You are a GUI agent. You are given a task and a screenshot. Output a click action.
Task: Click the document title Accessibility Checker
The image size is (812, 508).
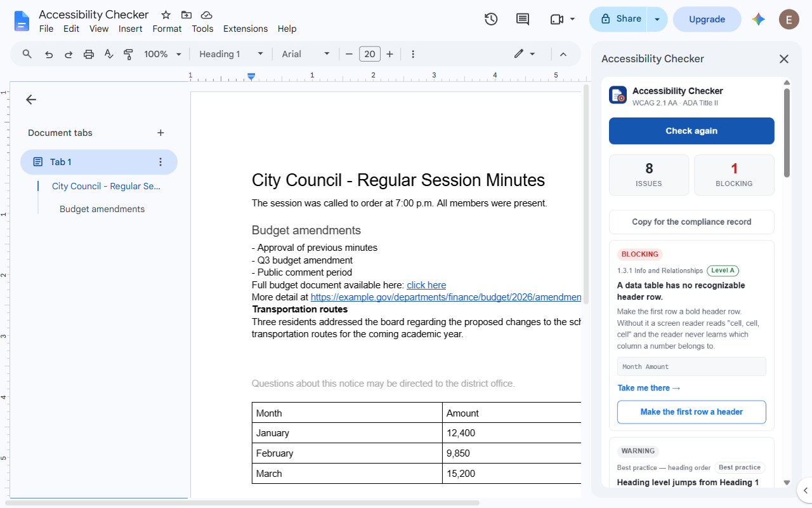[94, 15]
